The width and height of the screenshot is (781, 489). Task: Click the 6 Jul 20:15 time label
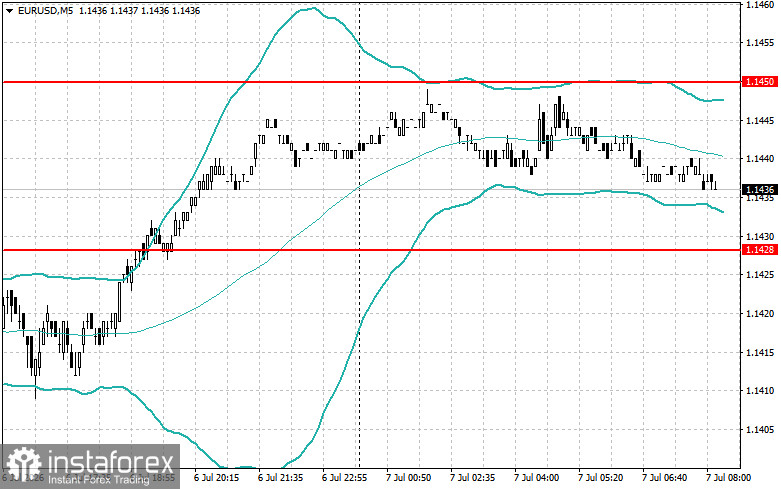tap(217, 478)
